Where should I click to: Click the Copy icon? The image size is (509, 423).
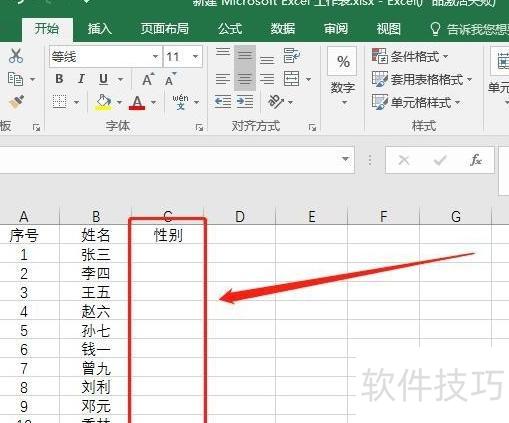click(15, 79)
